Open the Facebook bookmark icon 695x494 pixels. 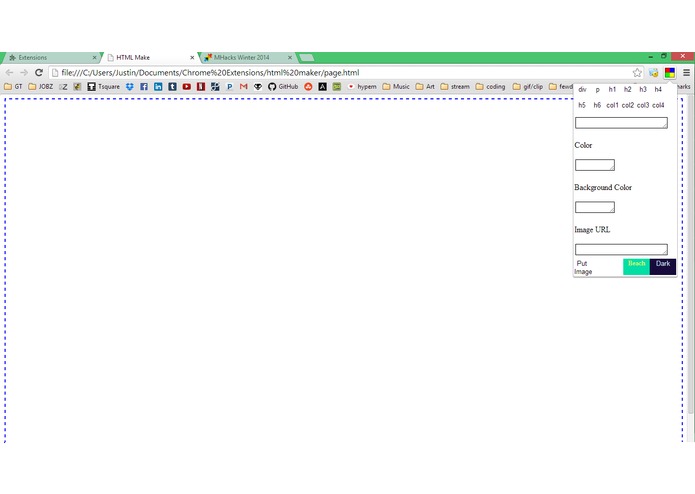coord(144,86)
